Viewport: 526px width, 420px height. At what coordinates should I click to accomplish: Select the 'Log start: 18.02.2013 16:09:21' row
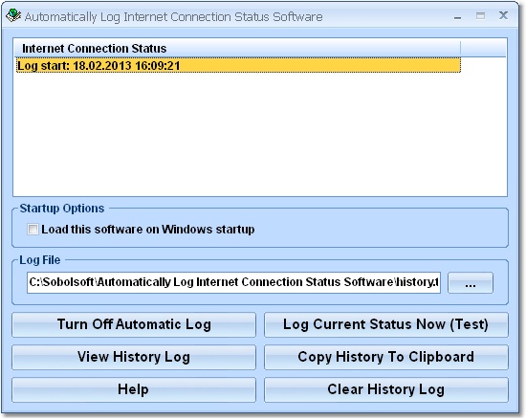click(238, 65)
